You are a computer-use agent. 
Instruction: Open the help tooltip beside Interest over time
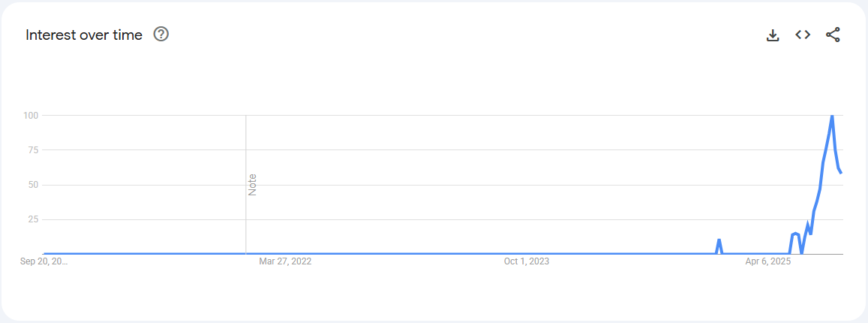pos(161,34)
